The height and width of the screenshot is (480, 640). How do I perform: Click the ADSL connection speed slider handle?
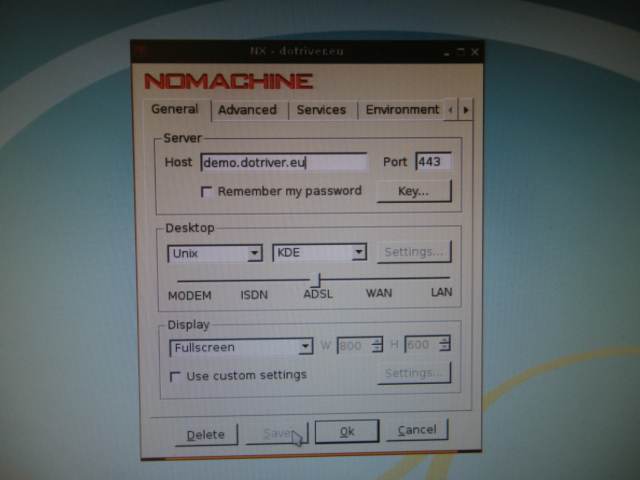(x=317, y=279)
